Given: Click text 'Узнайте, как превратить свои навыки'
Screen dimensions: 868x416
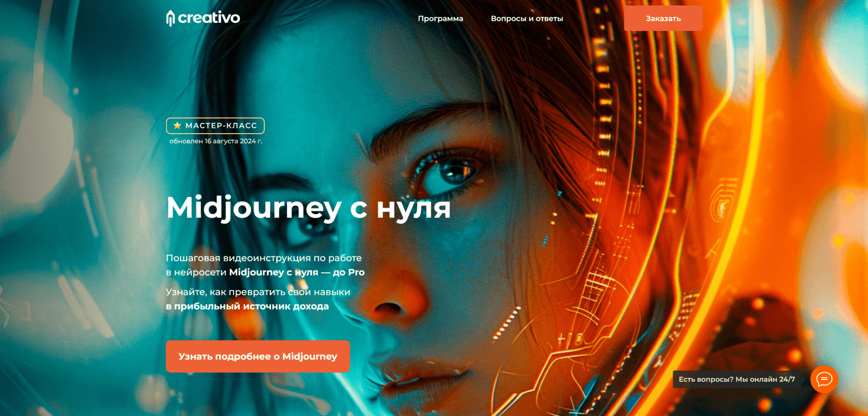Looking at the screenshot, I should (x=258, y=292).
